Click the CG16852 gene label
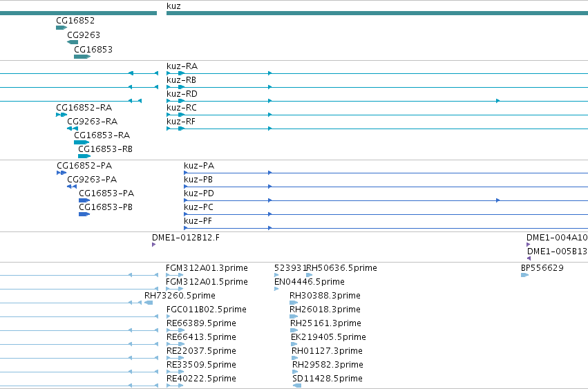Viewport: 588px width, 389px height. pos(75,21)
